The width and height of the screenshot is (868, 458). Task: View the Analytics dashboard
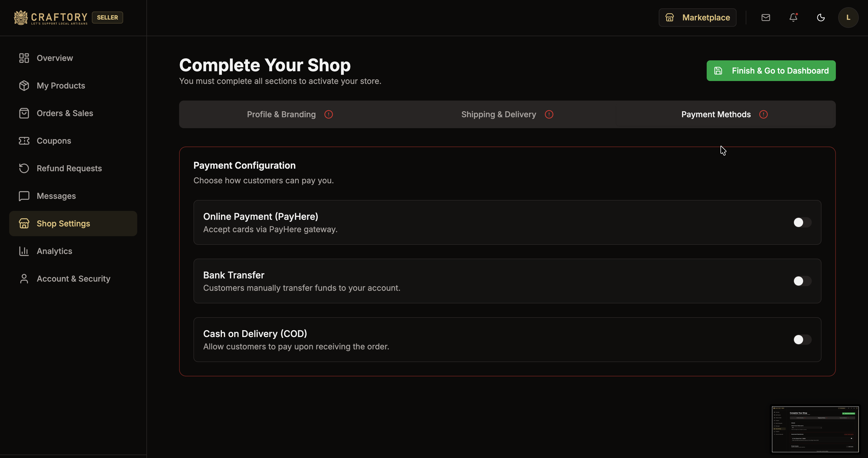tap(54, 251)
